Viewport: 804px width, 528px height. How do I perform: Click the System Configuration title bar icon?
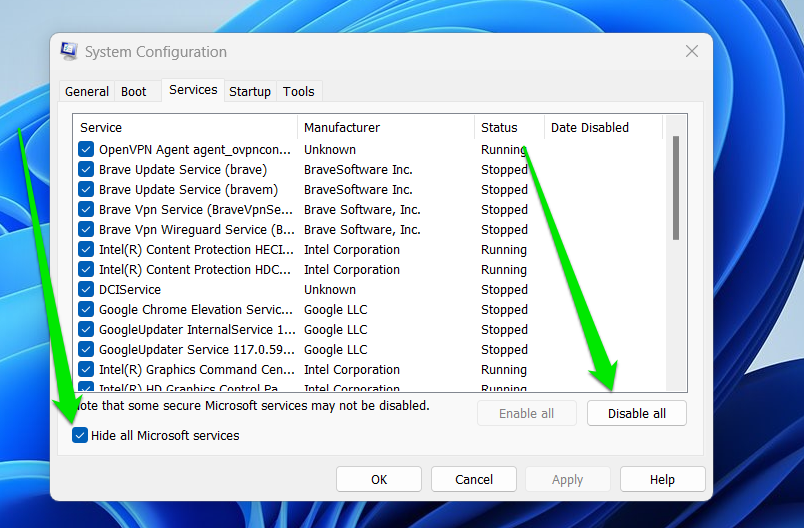(x=69, y=51)
